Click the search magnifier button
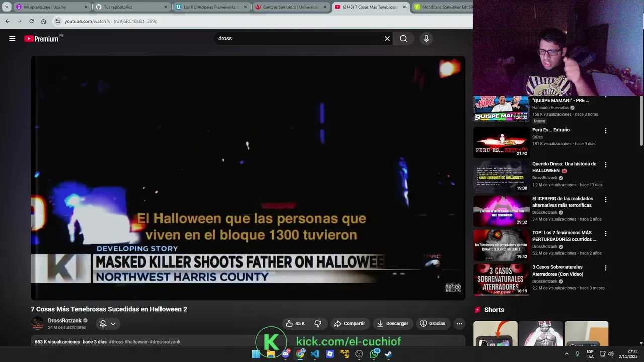This screenshot has height=362, width=644. pos(404,38)
